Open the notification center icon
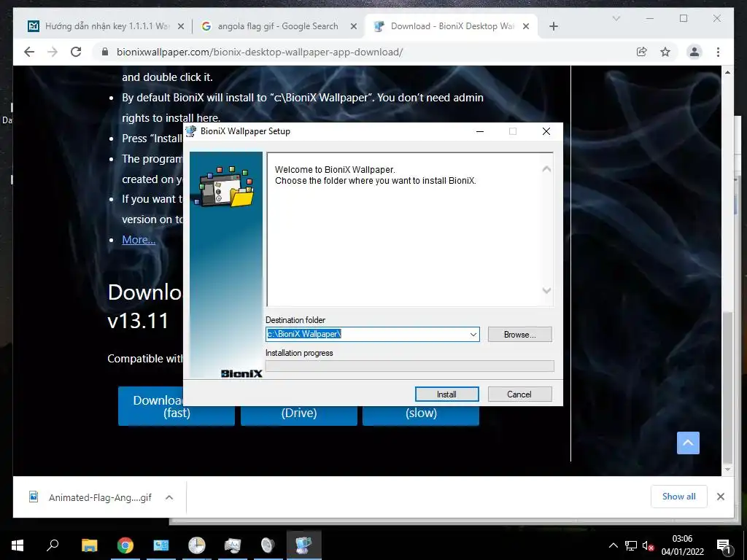The width and height of the screenshot is (747, 560). [724, 545]
